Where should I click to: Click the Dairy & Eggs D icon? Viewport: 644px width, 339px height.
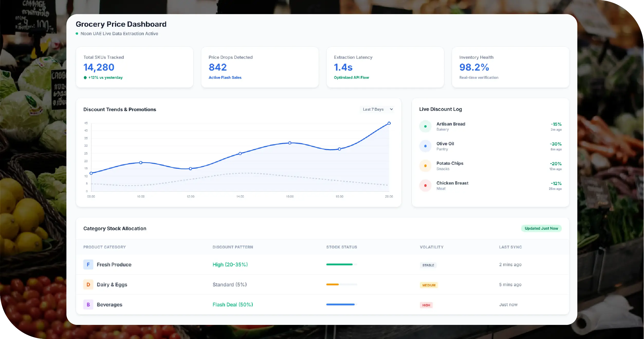pos(88,285)
